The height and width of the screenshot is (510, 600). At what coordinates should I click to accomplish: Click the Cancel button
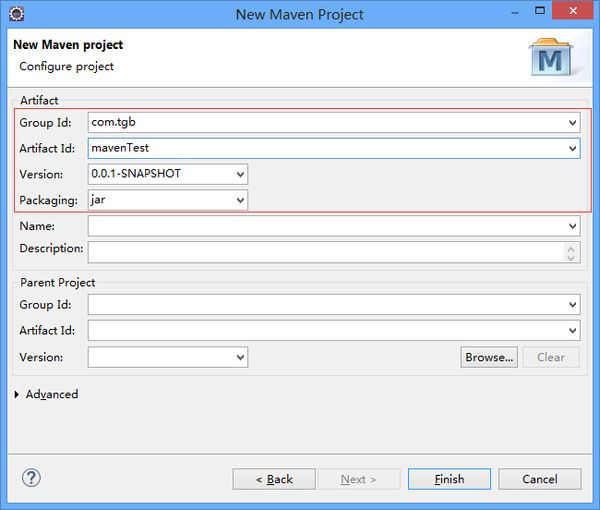(540, 479)
